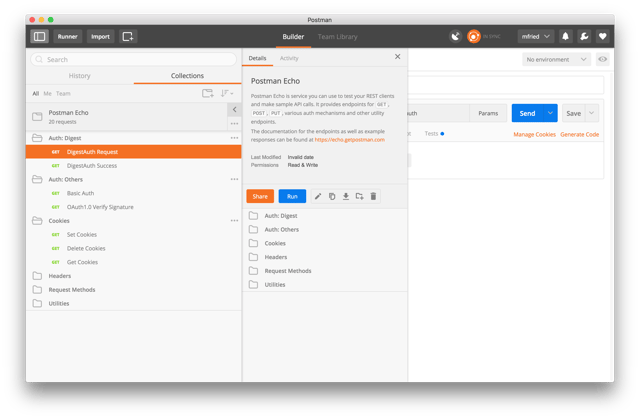Open the Manage Cookies link
Image resolution: width=640 pixels, height=419 pixels.
534,134
